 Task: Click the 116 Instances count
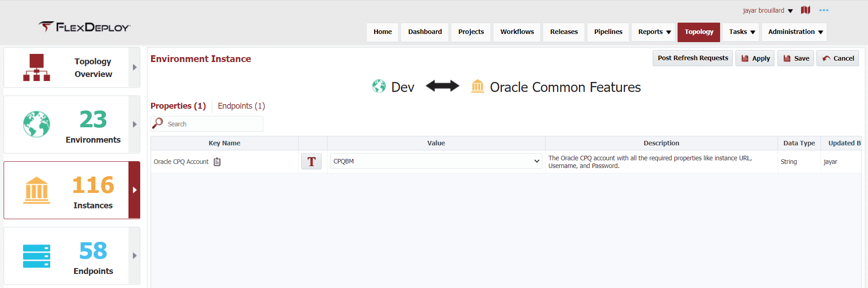click(93, 185)
